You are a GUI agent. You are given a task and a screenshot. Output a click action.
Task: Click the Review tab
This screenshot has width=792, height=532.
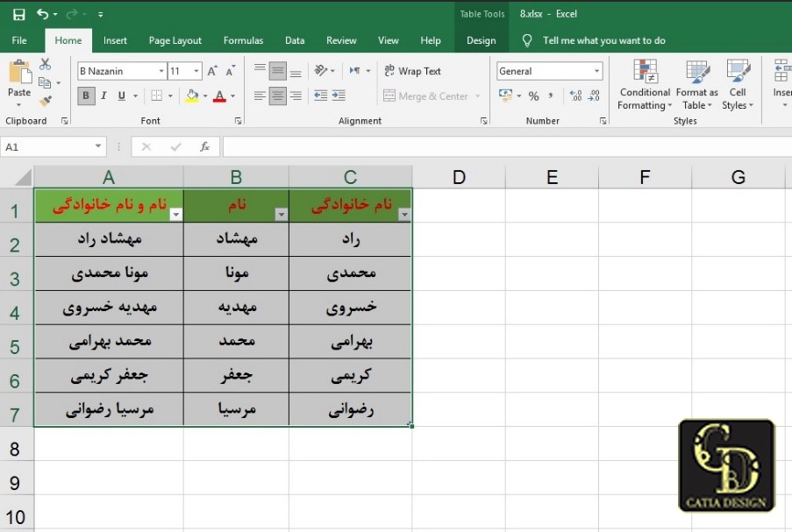pos(341,40)
